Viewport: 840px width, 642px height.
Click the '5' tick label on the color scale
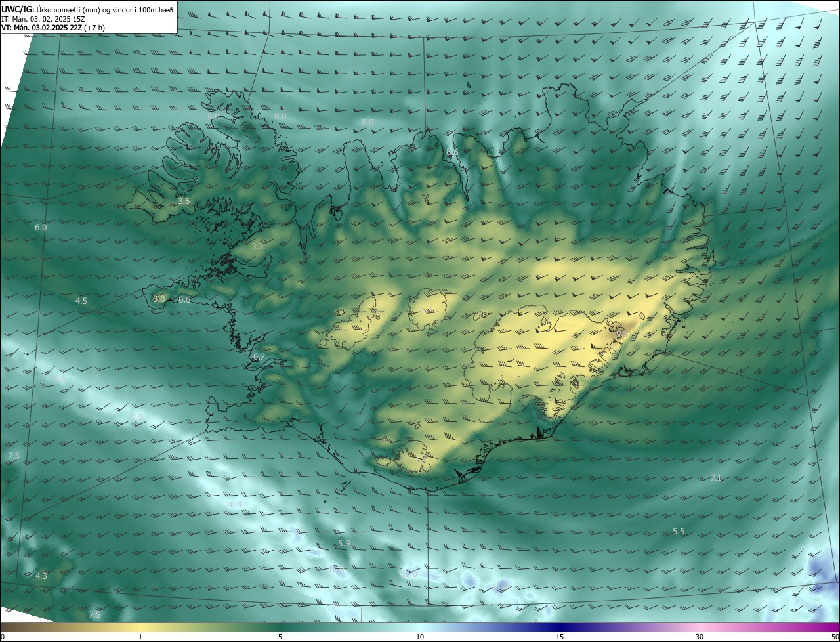point(280,637)
